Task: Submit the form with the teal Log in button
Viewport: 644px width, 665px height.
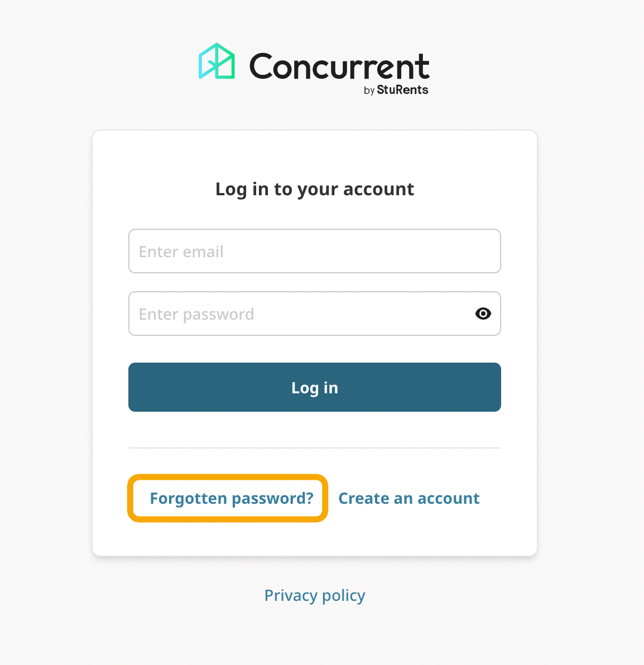Action: (x=315, y=387)
